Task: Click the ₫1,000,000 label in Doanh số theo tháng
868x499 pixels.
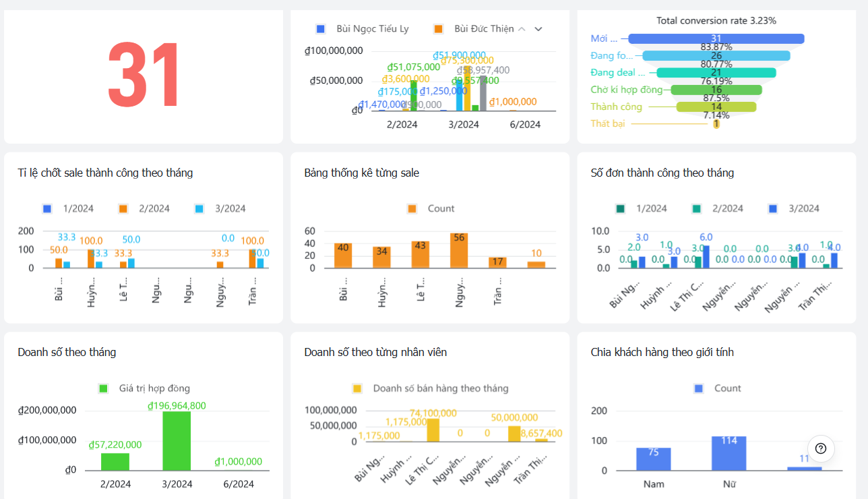Action: 239,461
